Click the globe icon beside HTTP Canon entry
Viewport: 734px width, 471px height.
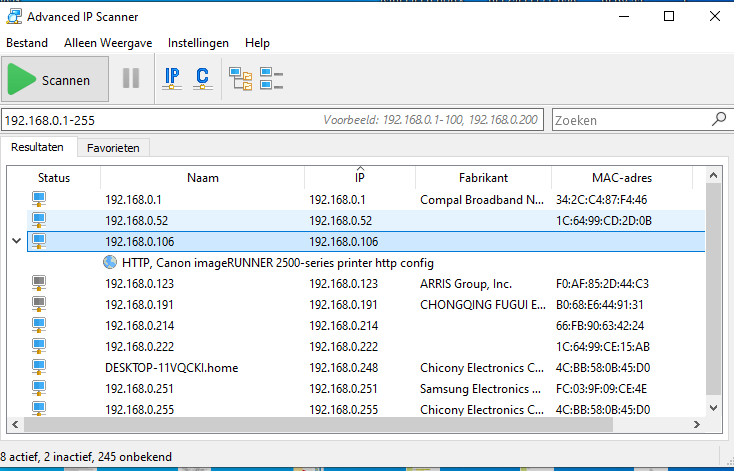pyautogui.click(x=110, y=263)
